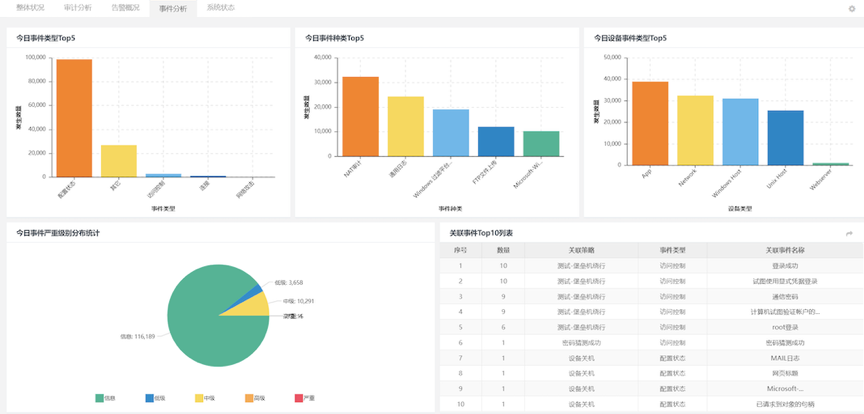The width and height of the screenshot is (864, 414).
Task: Toggle the 信息 legend item in pie chart
Action: 104,398
